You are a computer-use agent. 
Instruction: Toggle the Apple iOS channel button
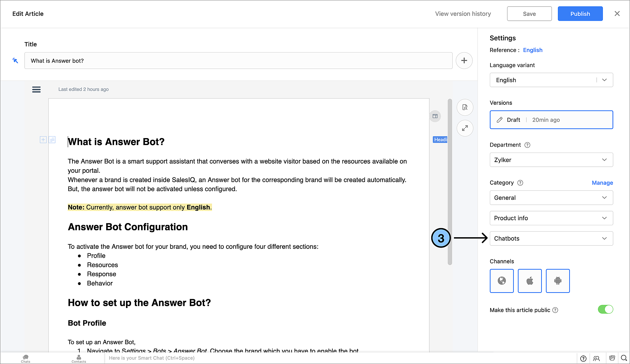[x=530, y=281]
